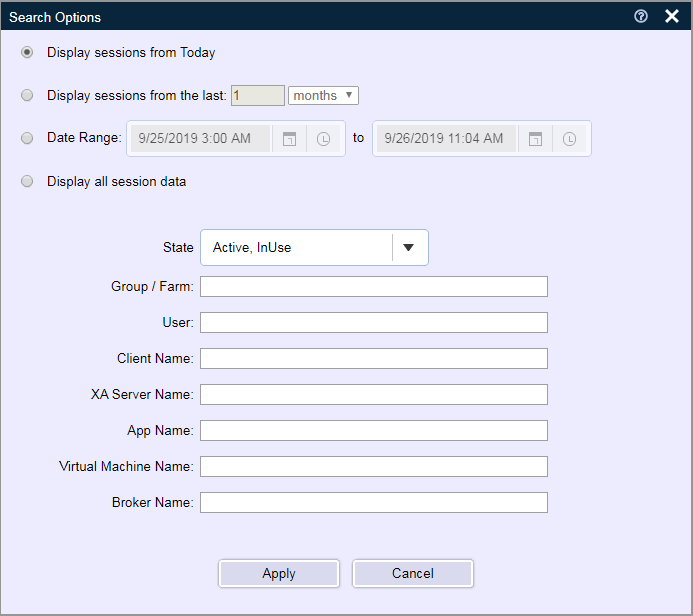
Task: Open calendar picker for start date
Action: click(289, 139)
